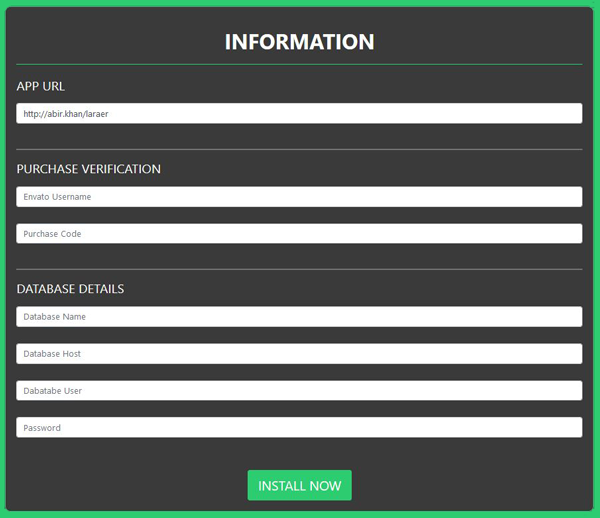Click the DATABASE DETAILS heading
Image resolution: width=600 pixels, height=518 pixels.
pos(70,289)
